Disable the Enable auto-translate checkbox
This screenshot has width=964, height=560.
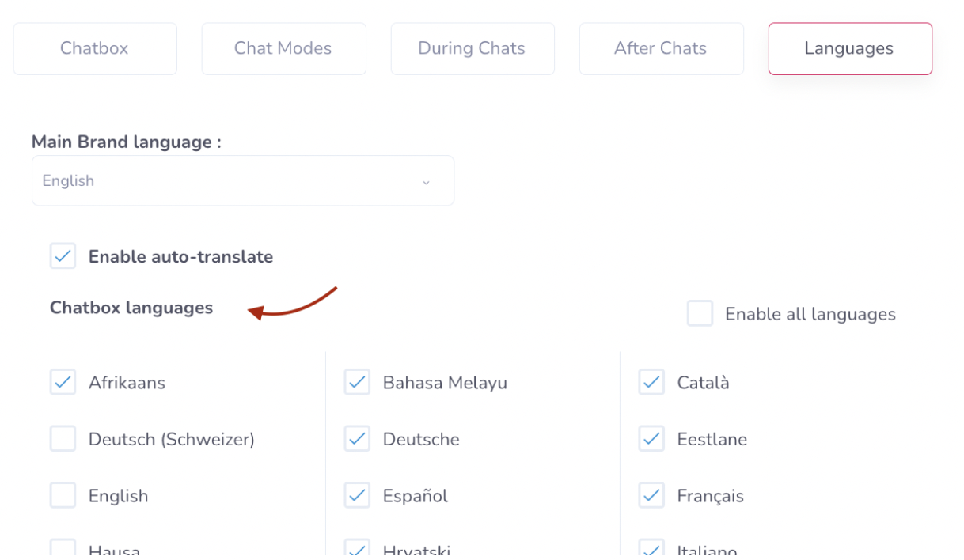63,256
